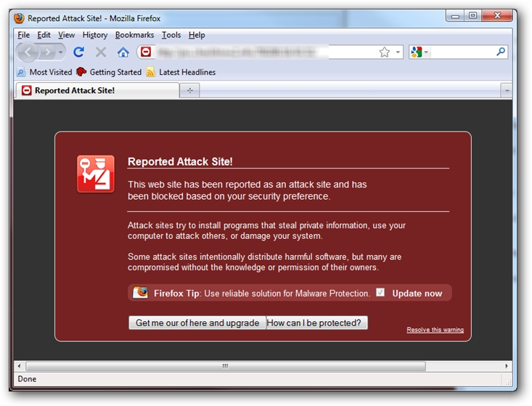Open the View menu
The height and width of the screenshot is (406, 532).
pos(66,35)
